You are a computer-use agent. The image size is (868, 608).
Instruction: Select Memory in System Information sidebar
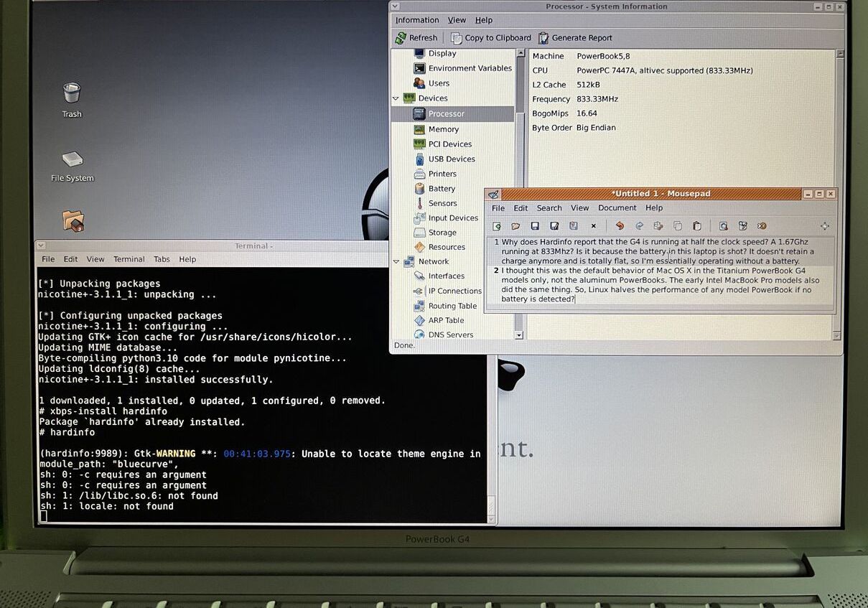[x=443, y=129]
